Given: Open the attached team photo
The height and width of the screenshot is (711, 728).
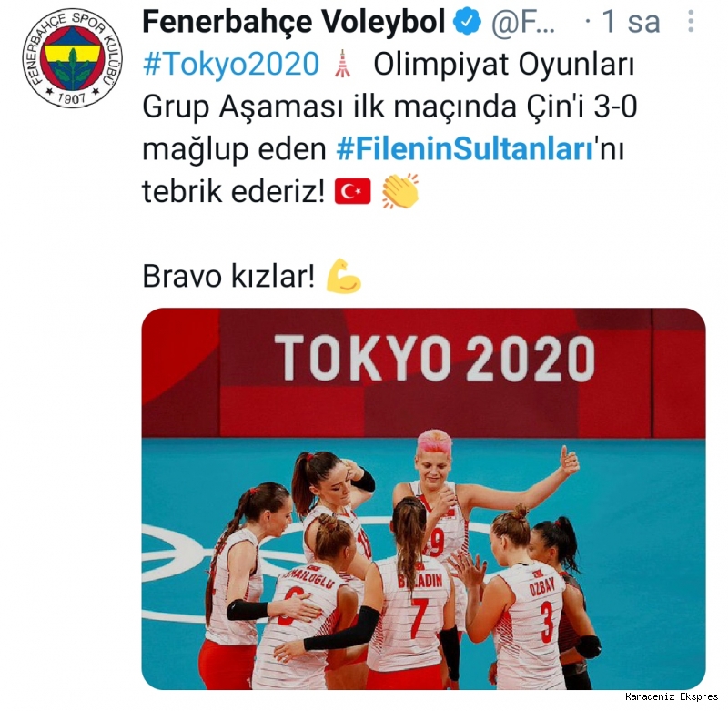Looking at the screenshot, I should click(x=423, y=499).
